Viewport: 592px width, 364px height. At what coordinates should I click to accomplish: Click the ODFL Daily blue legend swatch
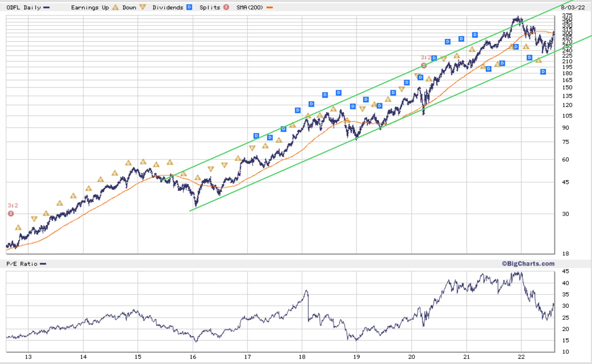(47, 7)
